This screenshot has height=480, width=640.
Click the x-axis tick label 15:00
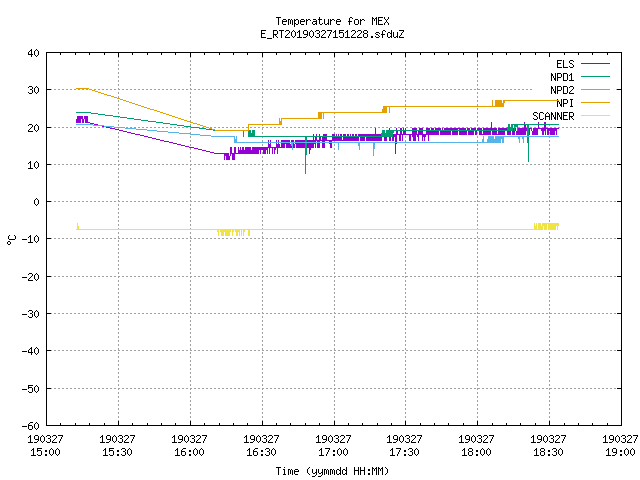[x=45, y=452]
